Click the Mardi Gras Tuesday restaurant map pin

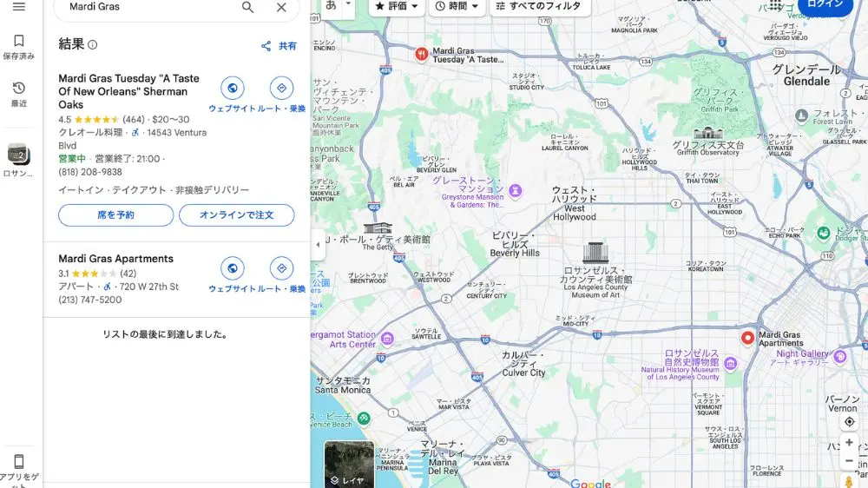pos(422,55)
